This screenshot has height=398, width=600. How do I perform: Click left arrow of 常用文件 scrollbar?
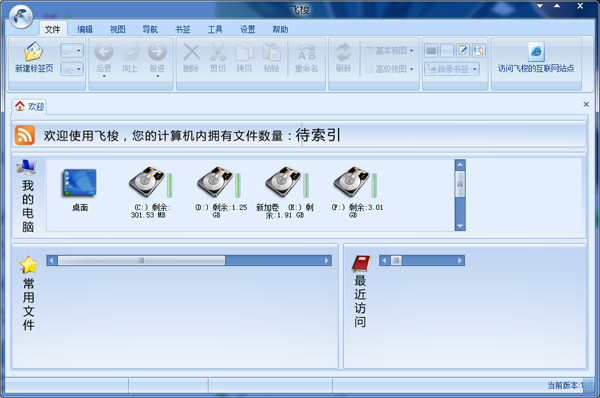tap(52, 261)
